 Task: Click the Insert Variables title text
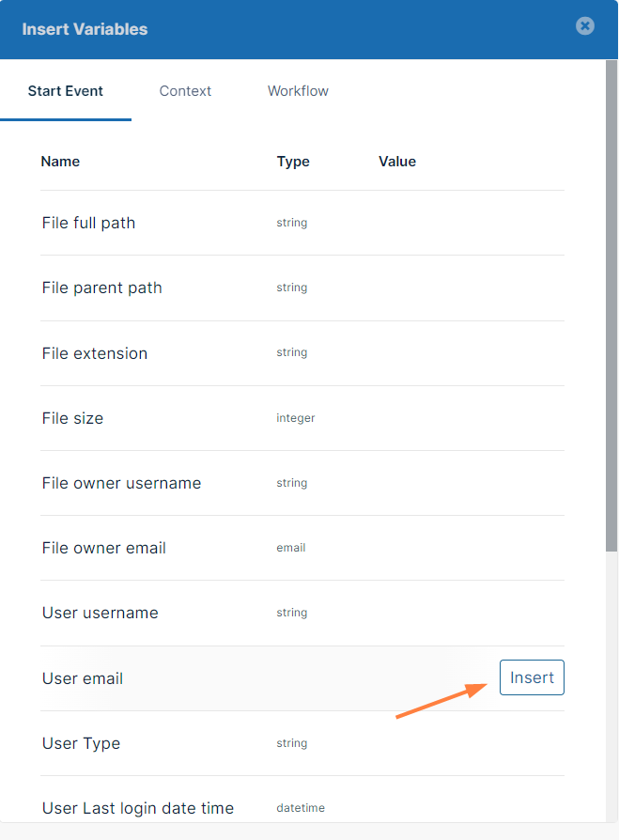pyautogui.click(x=85, y=29)
